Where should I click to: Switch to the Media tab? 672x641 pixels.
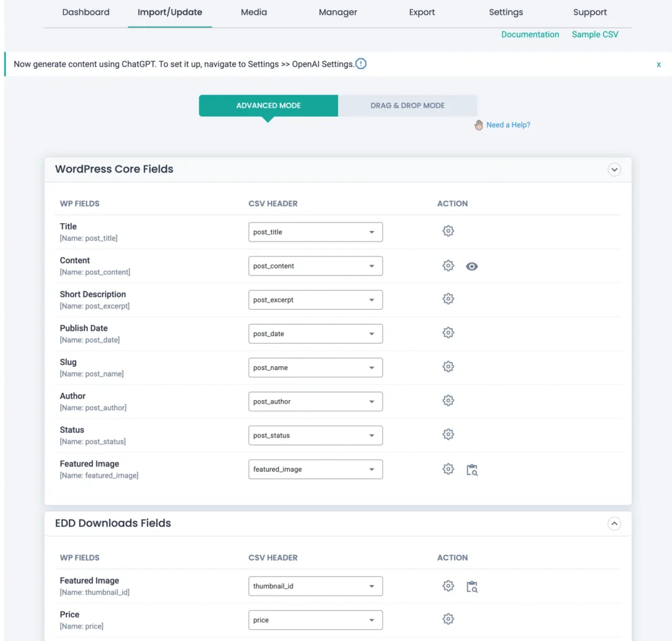253,12
